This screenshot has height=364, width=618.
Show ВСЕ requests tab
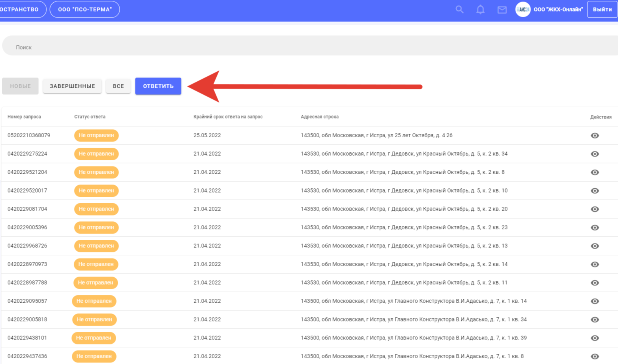[118, 86]
